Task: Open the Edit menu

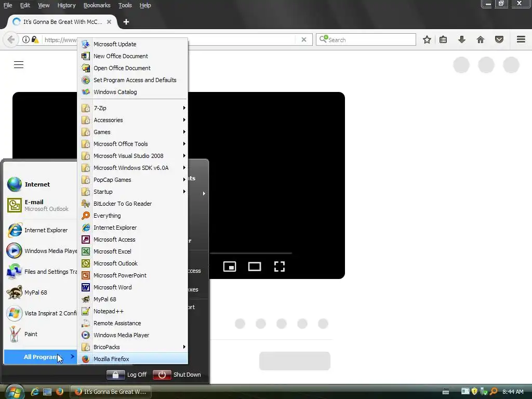Action: 25,5
